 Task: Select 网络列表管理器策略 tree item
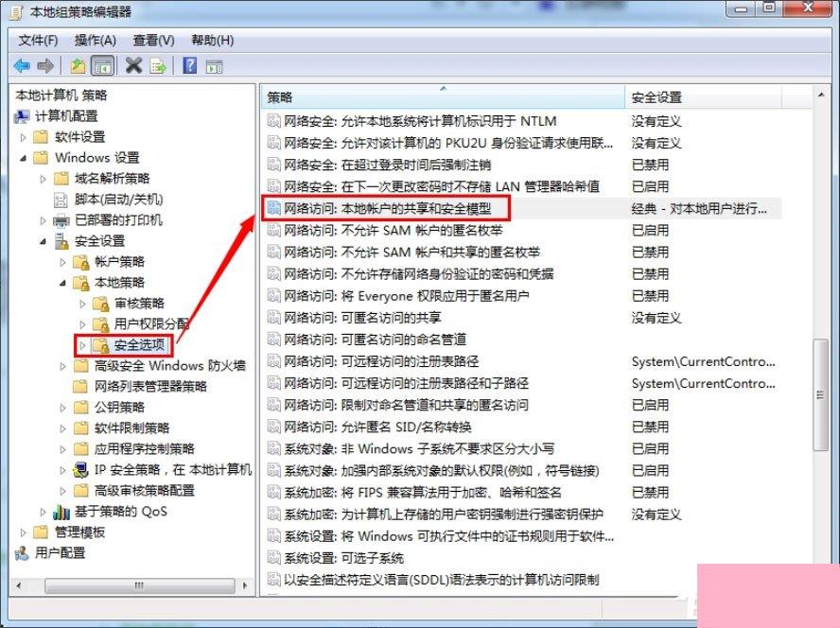[x=150, y=386]
